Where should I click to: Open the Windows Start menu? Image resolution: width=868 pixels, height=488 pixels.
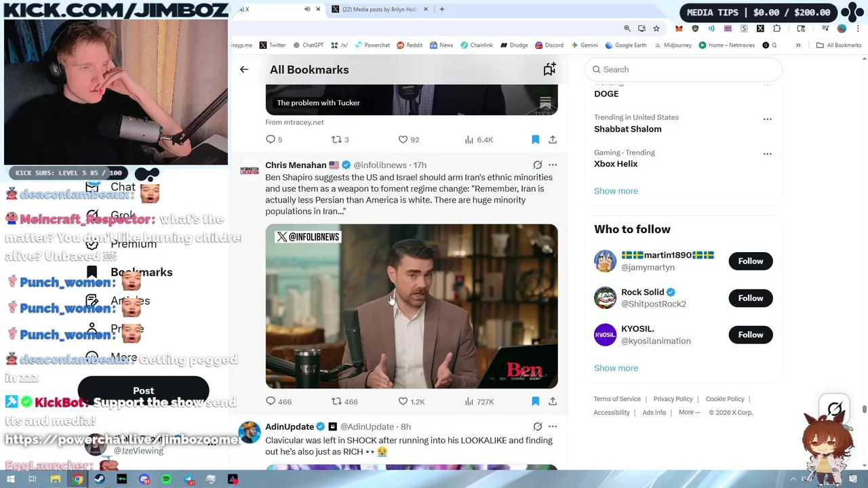point(11,479)
